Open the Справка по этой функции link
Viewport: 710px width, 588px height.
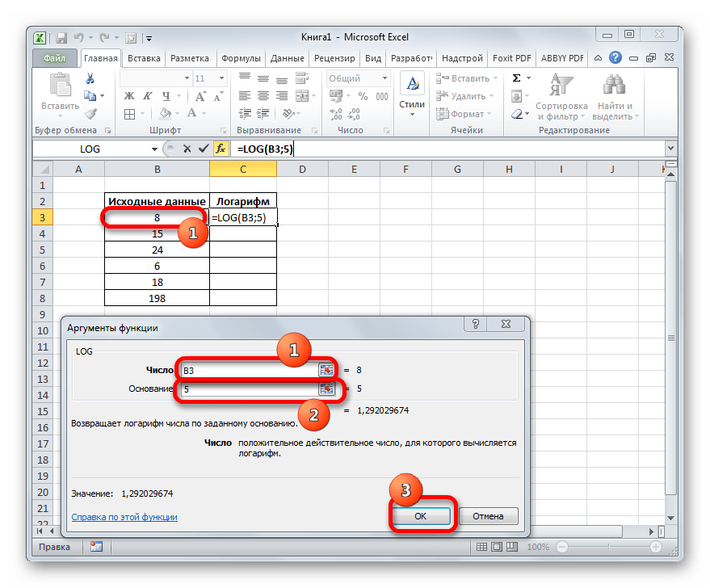[x=124, y=517]
